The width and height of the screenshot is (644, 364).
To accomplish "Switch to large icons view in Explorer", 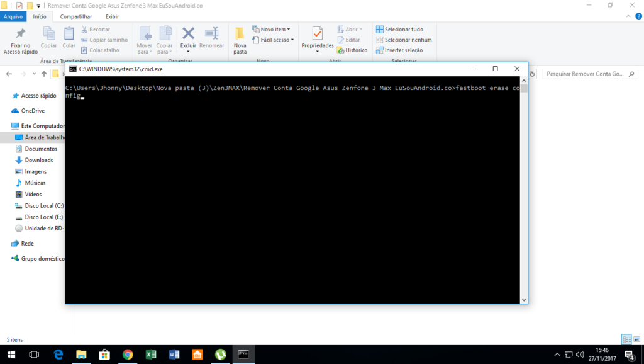I will tap(637, 339).
